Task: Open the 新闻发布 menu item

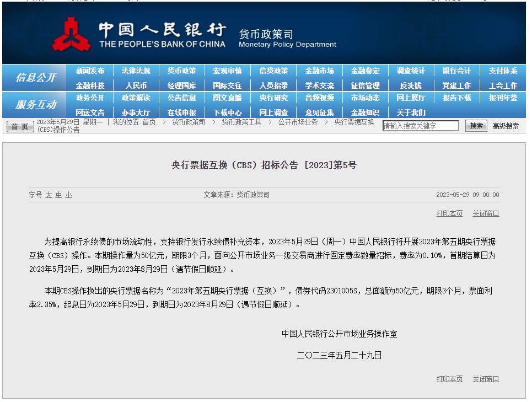Action: click(90, 71)
